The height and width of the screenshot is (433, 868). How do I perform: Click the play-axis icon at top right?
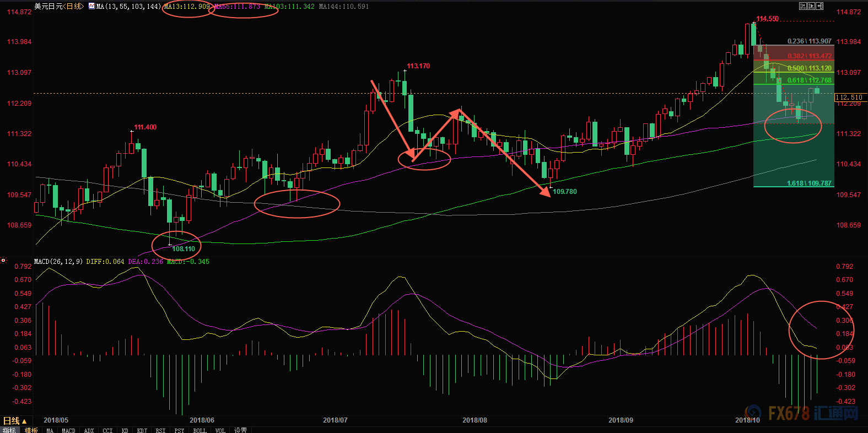coord(811,6)
